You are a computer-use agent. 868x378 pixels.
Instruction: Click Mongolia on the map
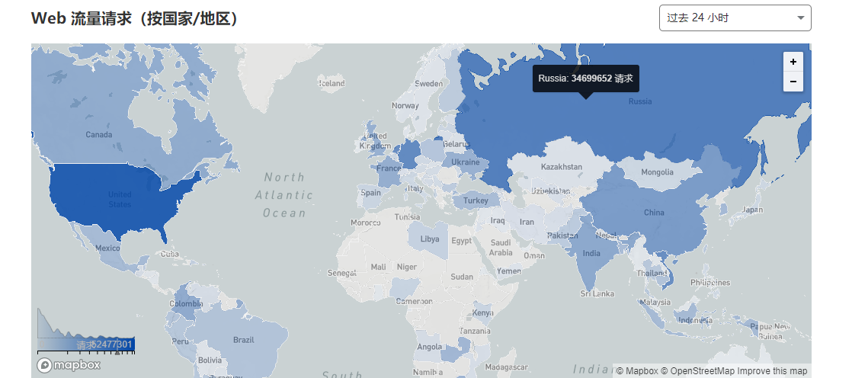tap(656, 171)
